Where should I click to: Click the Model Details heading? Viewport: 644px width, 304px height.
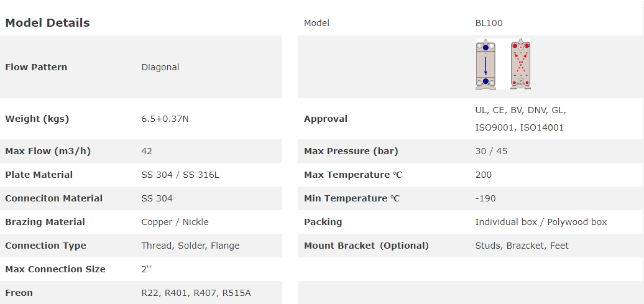click(x=47, y=23)
